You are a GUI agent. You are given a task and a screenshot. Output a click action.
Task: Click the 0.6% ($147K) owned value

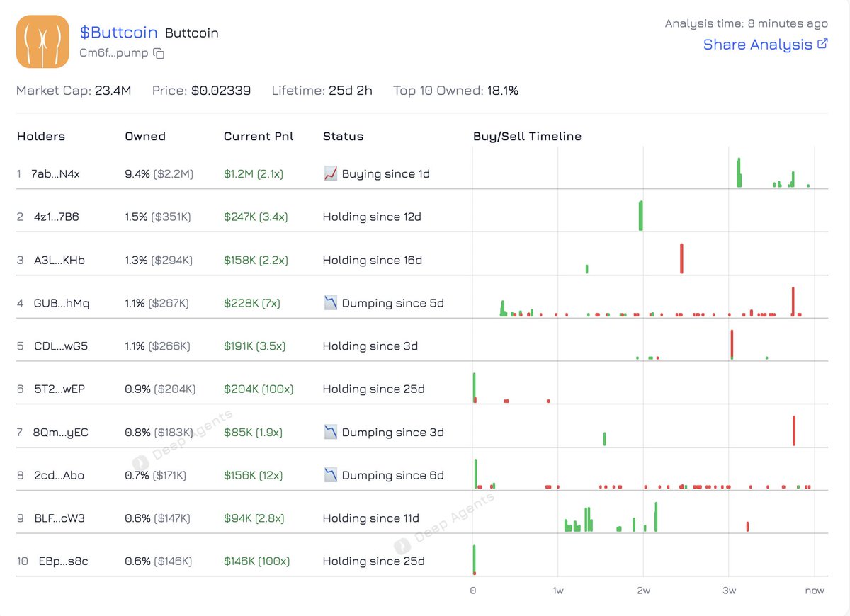[157, 518]
